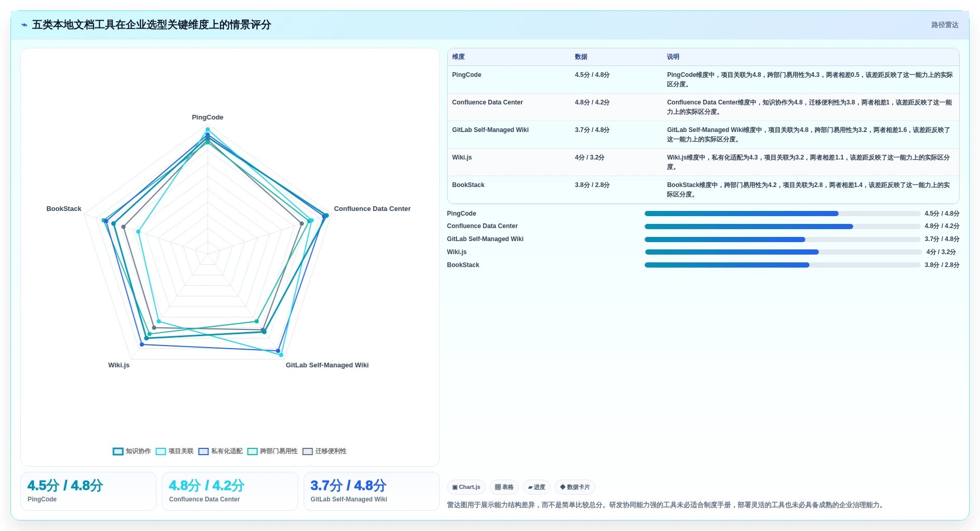
Task: Click the 维度 column header
Action: [459, 57]
